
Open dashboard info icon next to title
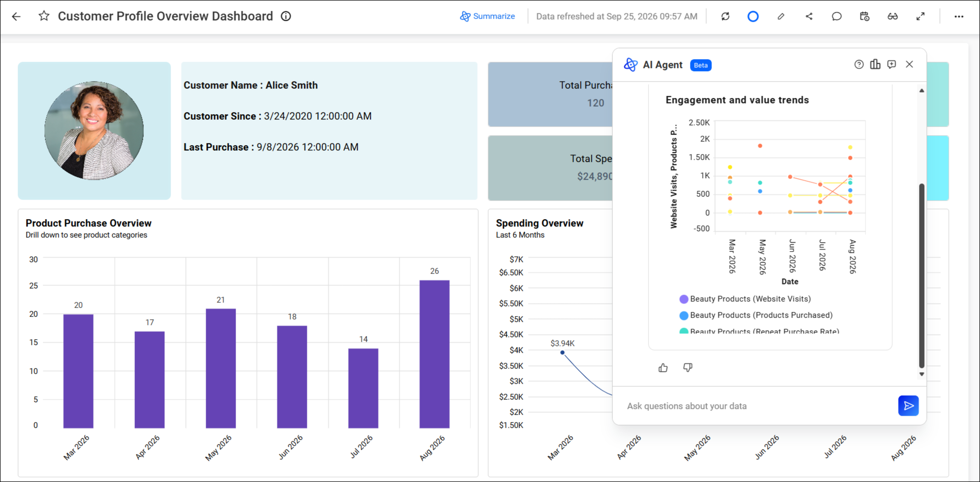[x=286, y=16]
